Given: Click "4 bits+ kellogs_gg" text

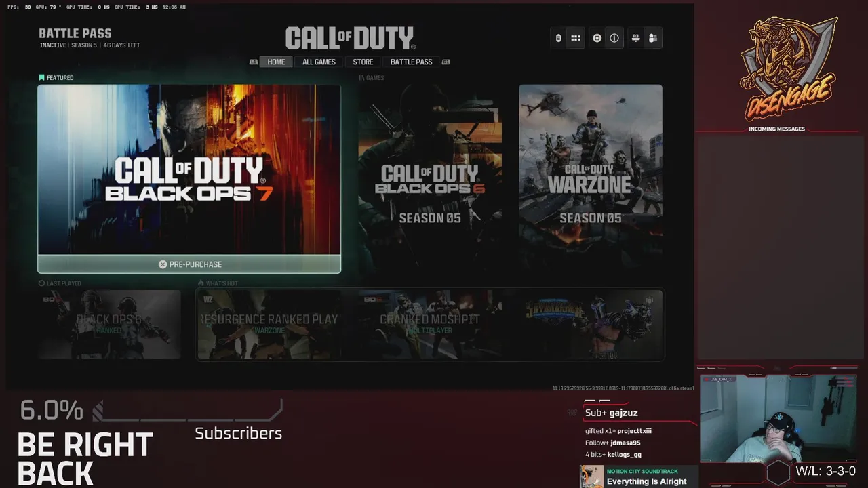Looking at the screenshot, I should [x=613, y=455].
